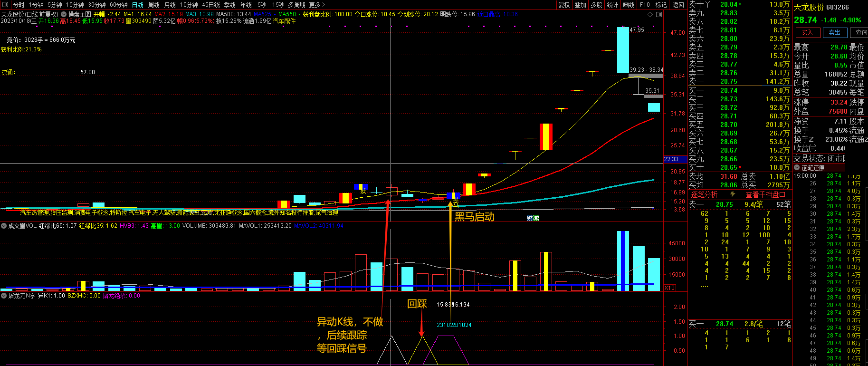The width and height of the screenshot is (868, 366).
Task: Expand the 操盘主图 indicator dropdown
Action: 64,14
